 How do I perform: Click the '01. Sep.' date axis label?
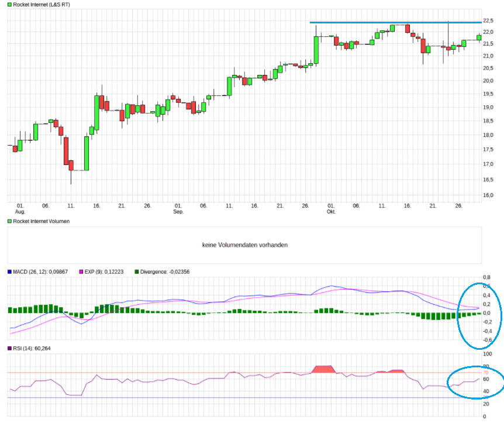(x=178, y=209)
